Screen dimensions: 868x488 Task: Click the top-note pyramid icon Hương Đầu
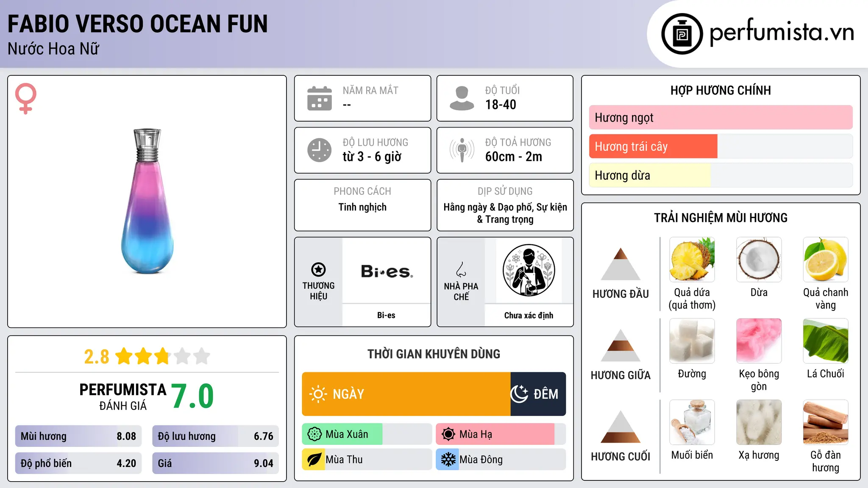click(620, 264)
